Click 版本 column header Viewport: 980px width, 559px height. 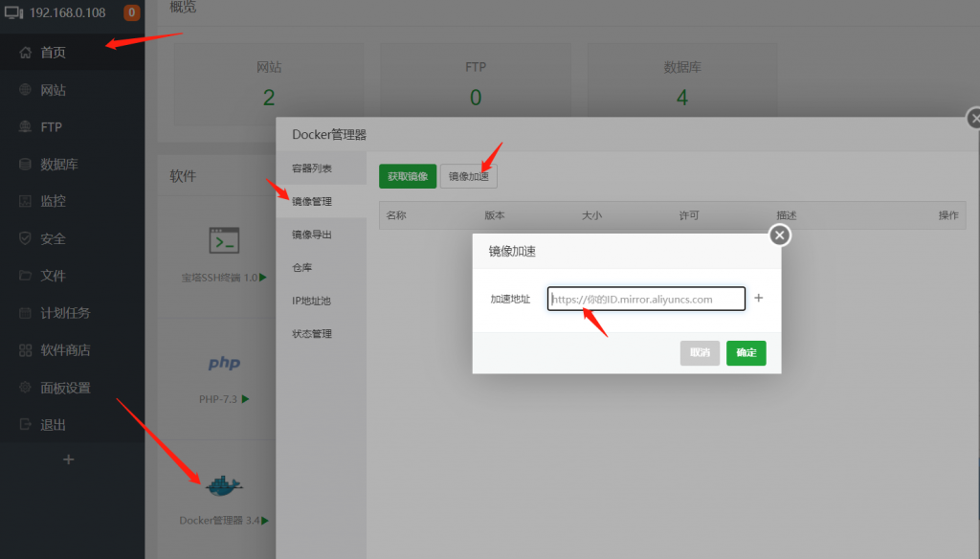coord(495,215)
